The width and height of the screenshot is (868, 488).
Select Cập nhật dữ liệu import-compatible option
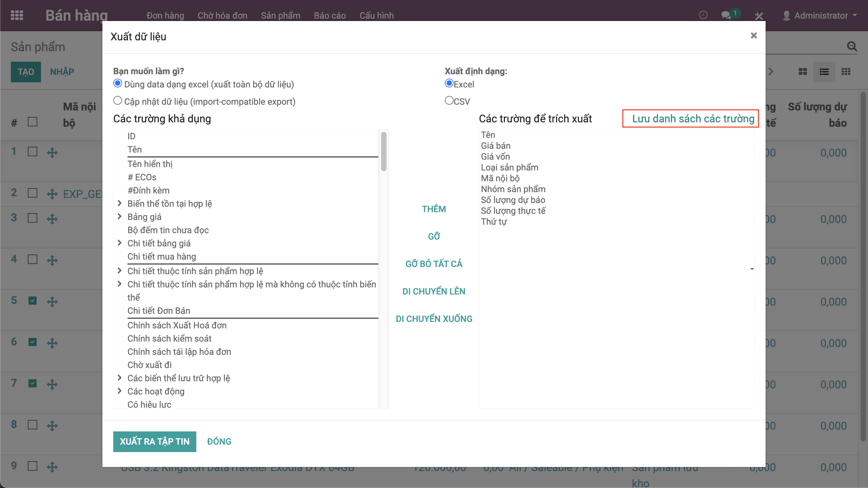pyautogui.click(x=118, y=101)
